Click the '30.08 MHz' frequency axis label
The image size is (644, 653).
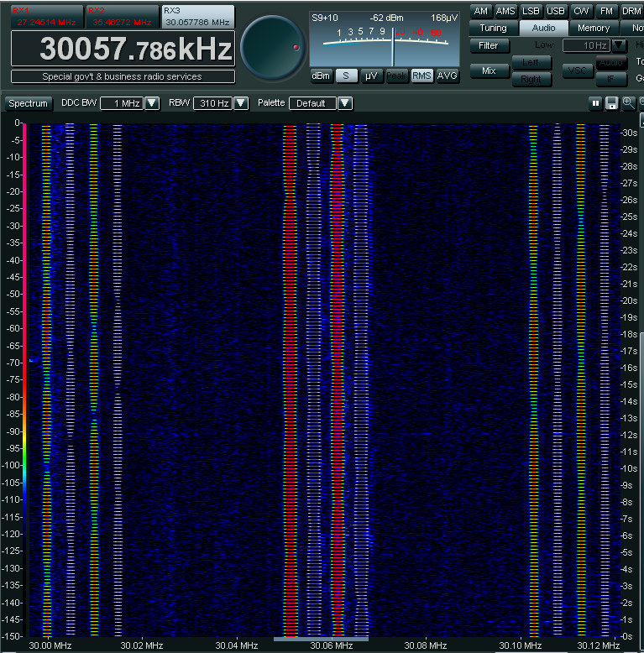426,646
